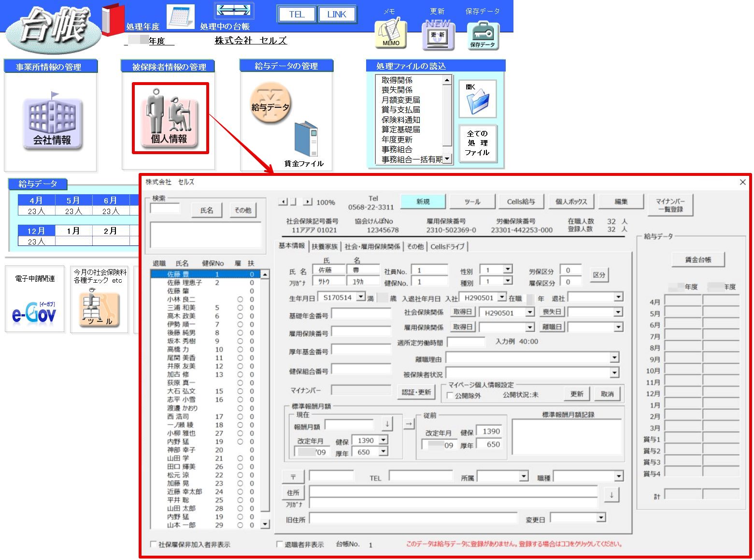
Task: Open the 種別 dropdown
Action: point(507,281)
